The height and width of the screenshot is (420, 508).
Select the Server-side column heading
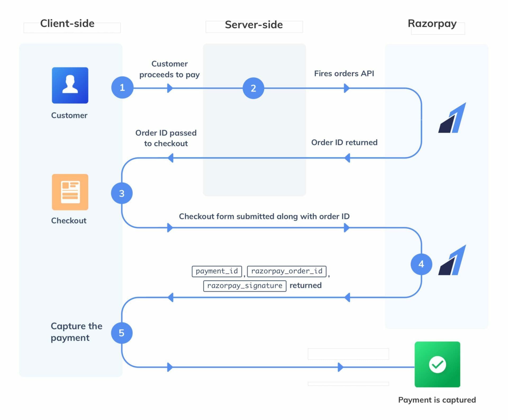[254, 25]
